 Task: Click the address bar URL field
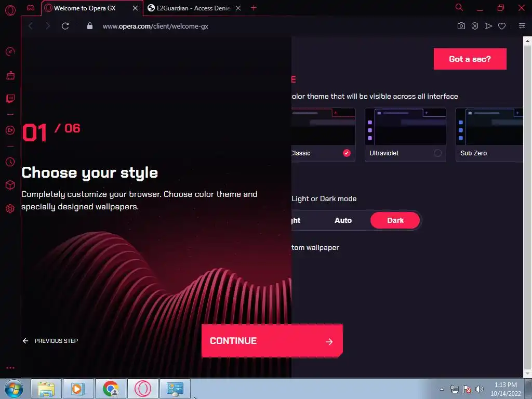155,26
